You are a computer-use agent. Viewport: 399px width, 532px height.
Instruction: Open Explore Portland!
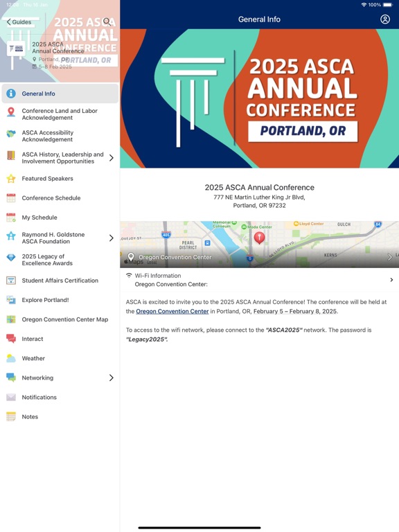point(60,299)
